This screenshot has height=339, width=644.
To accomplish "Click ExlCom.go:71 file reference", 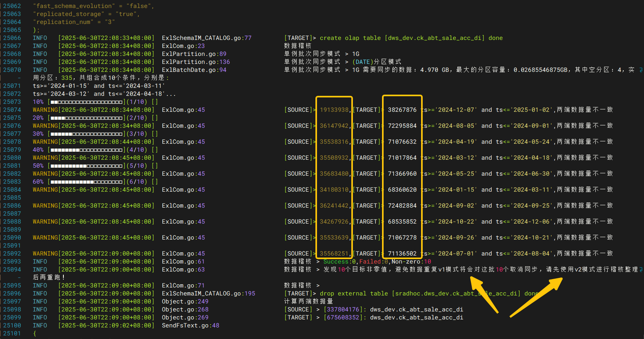I will point(183,285).
